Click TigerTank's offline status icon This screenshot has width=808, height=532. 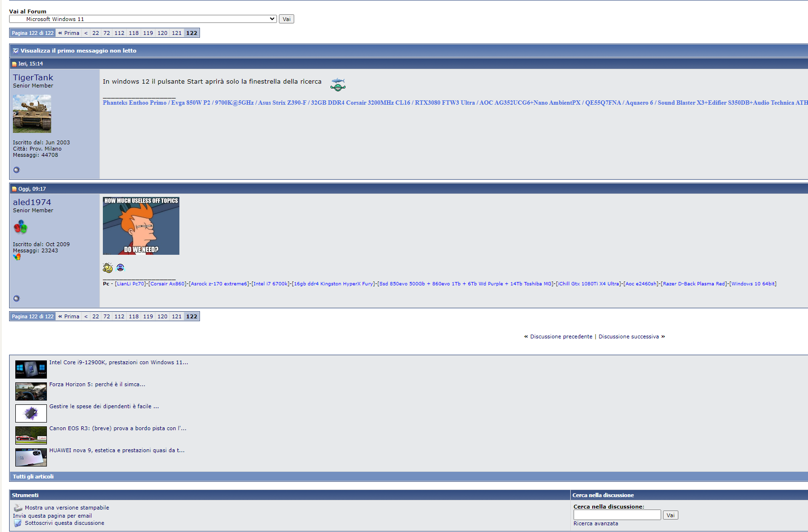coord(17,170)
